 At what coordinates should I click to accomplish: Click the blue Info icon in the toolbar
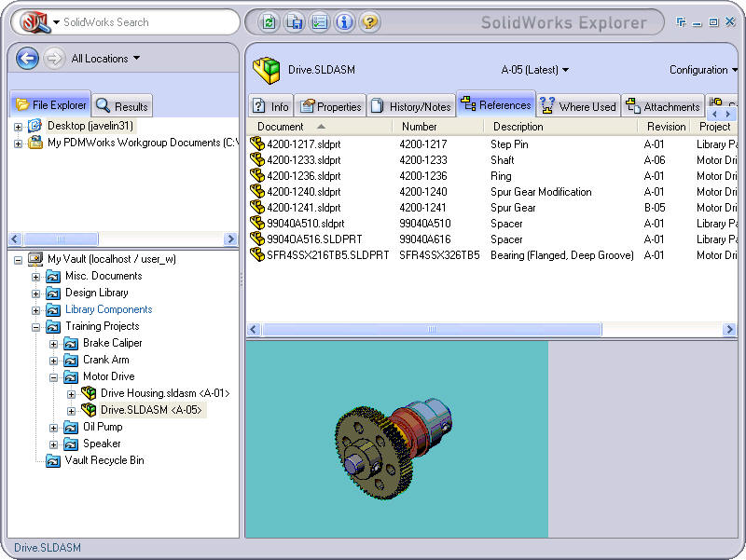coord(344,22)
